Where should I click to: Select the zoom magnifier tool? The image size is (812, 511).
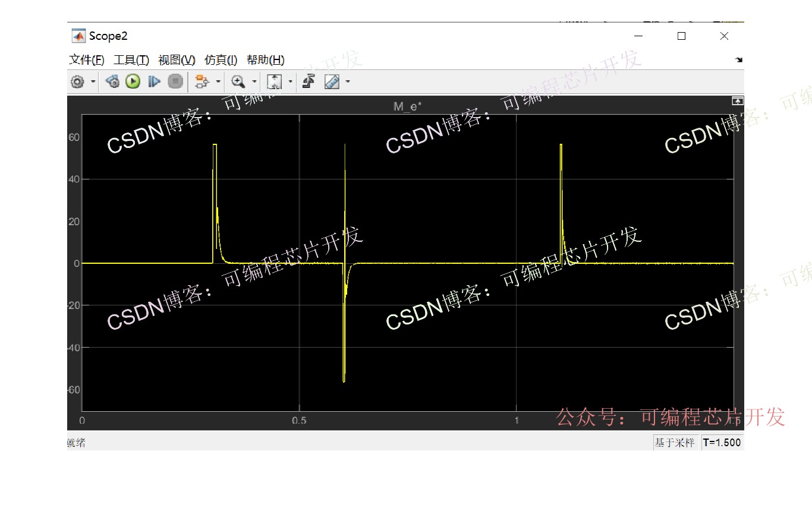[x=238, y=82]
